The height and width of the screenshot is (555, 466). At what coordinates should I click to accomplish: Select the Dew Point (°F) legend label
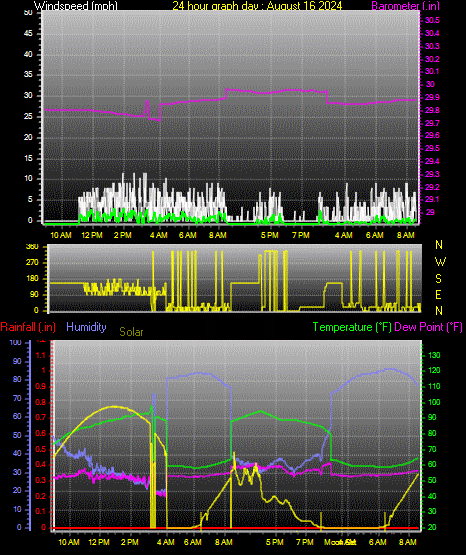click(428, 327)
